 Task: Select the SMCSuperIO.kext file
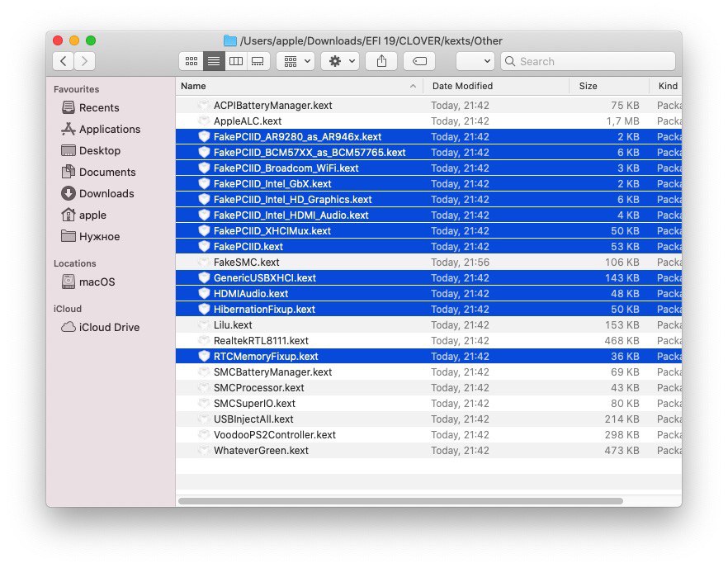point(428,404)
